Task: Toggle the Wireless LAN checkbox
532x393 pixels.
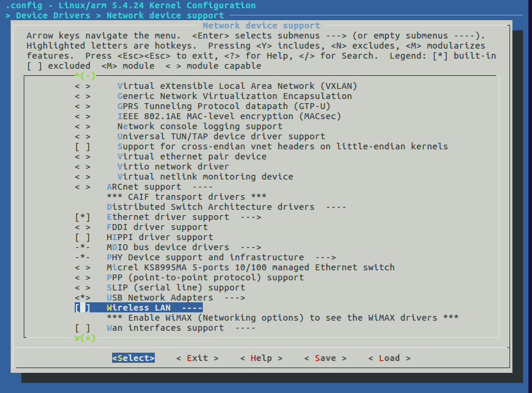Action: 82,308
